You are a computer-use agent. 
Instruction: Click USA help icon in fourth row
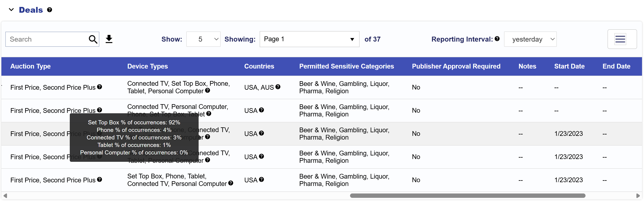click(261, 156)
